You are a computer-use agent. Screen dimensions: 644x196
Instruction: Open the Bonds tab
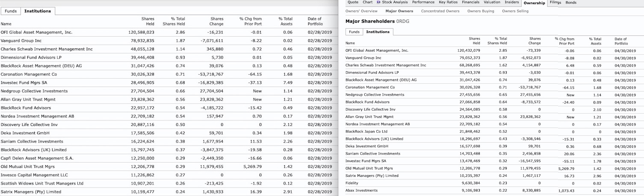(571, 2)
